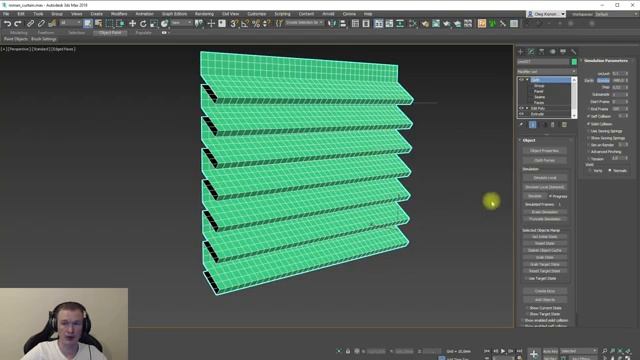The image size is (640, 360).
Task: Click the Erase Simulation button
Action: click(x=544, y=212)
